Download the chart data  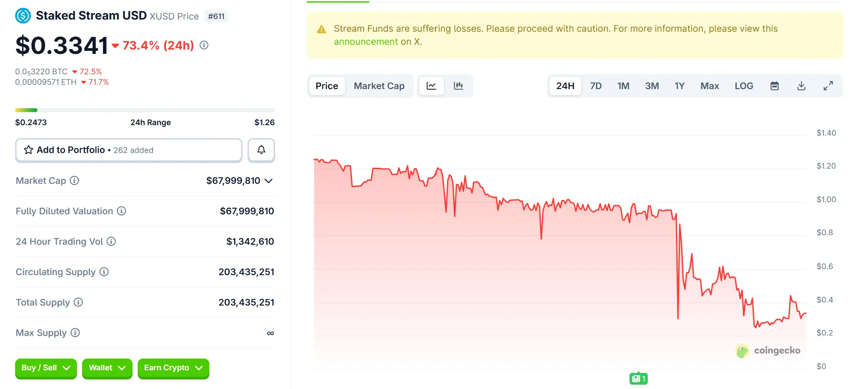801,86
